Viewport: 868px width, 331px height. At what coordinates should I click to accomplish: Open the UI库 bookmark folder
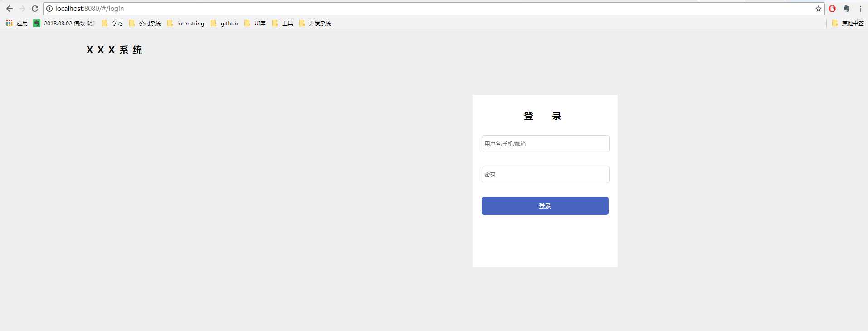tap(255, 23)
